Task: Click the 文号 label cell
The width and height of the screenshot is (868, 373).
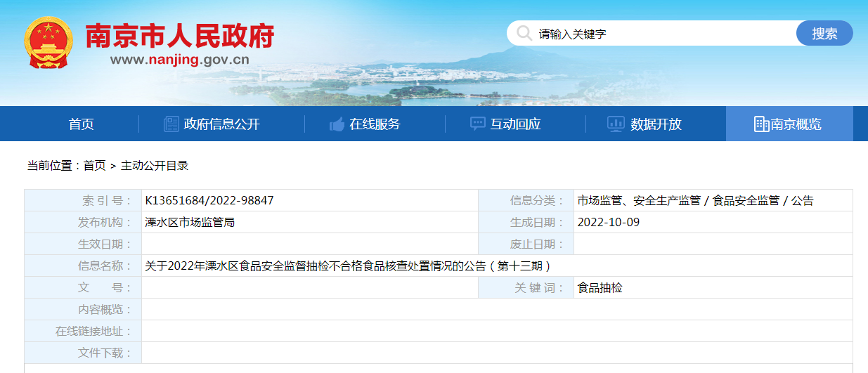Action: click(83, 288)
